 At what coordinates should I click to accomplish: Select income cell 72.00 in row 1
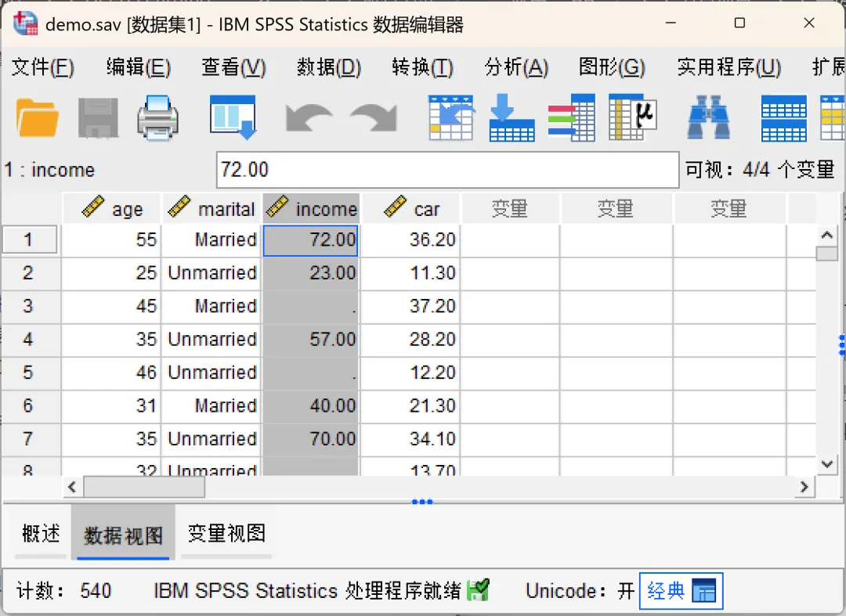coord(311,240)
